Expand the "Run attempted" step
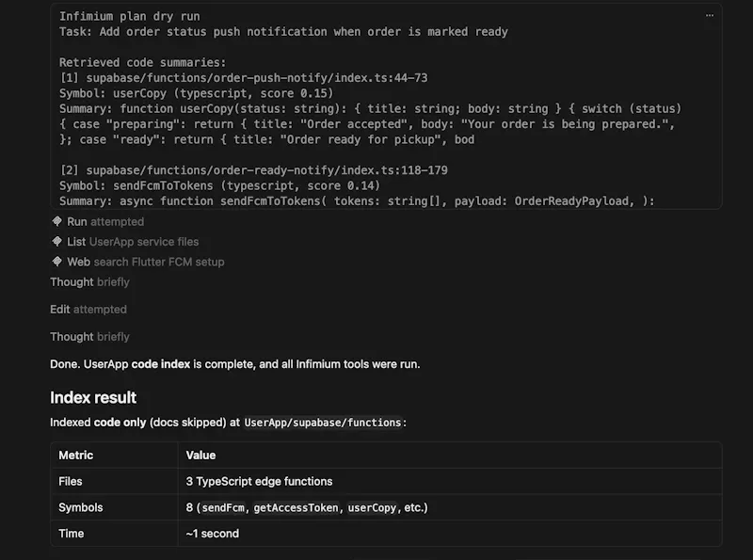Viewport: 753px width, 560px height. (105, 222)
